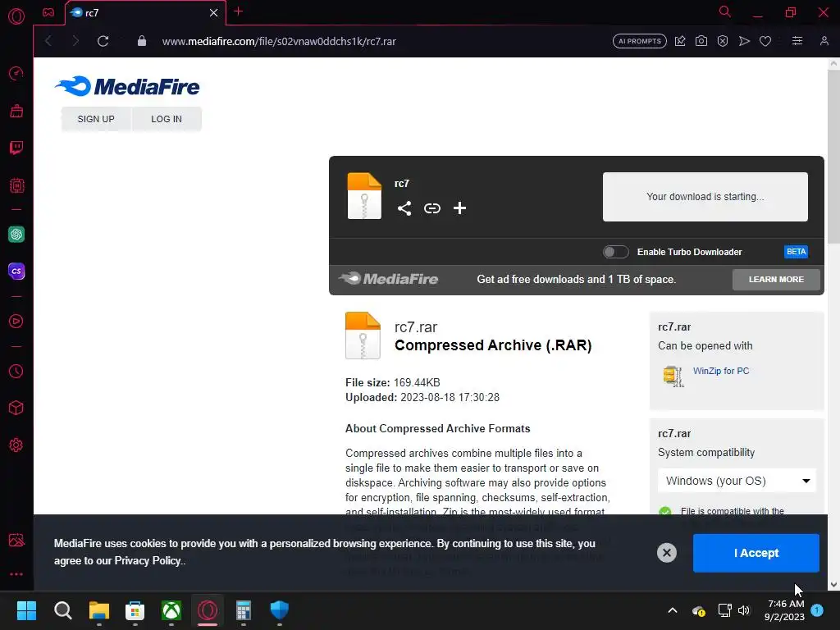Click rc7.rar file heading text

pos(416,327)
